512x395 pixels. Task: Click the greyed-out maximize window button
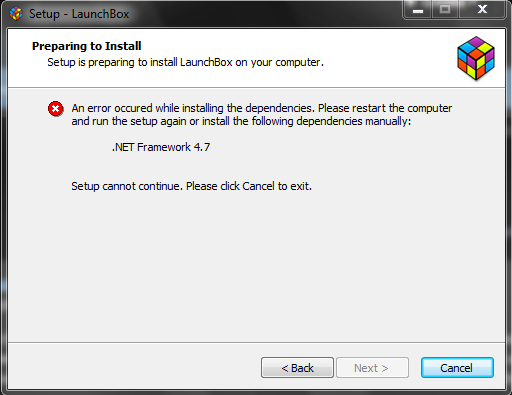[445, 10]
